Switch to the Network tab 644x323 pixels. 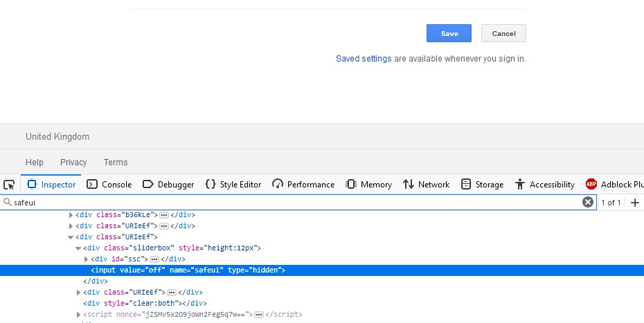[x=427, y=185]
